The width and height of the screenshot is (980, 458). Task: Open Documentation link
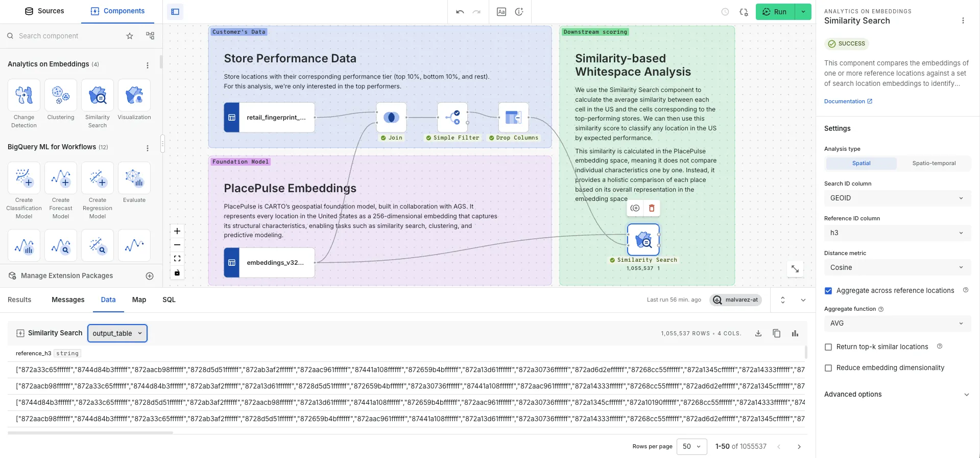coord(848,102)
